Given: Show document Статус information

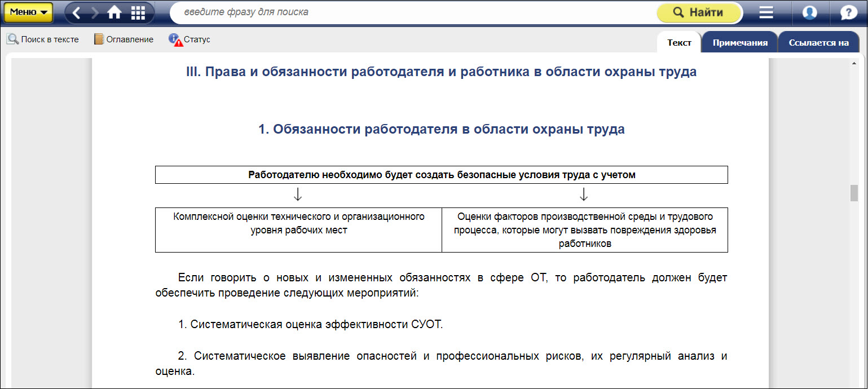Looking at the screenshot, I should coord(190,39).
